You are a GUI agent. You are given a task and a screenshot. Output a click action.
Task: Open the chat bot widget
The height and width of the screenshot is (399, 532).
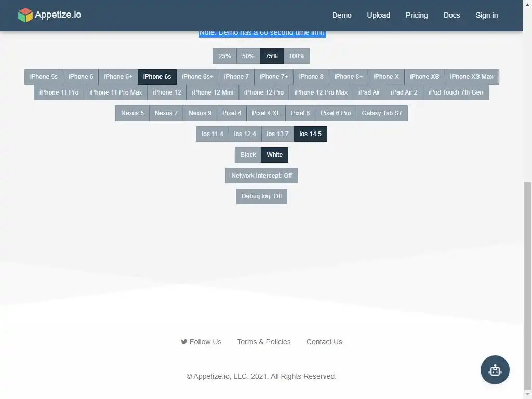click(x=495, y=370)
